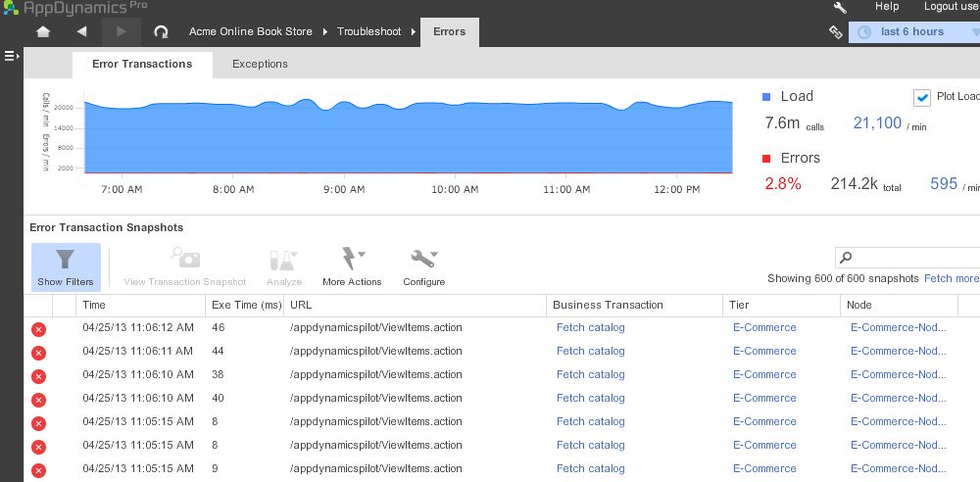Click Acme Online Book Store breadcrumb

pos(250,31)
